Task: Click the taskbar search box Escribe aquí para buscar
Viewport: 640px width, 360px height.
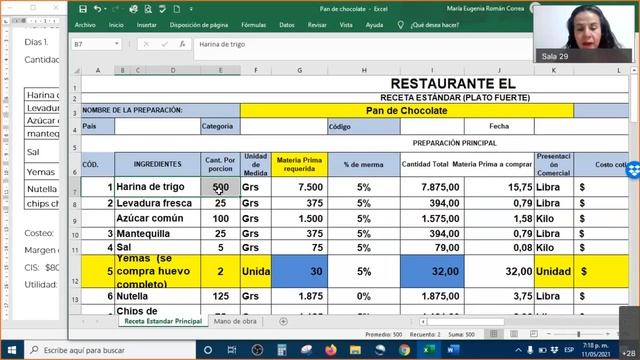Action: (x=110, y=350)
